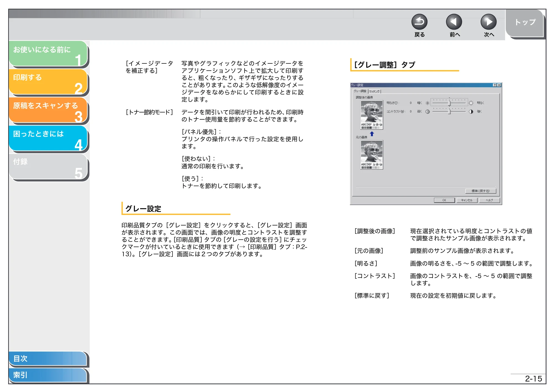Viewport: 554px width, 392px height.
Task: Click the high contrast half-circle icon (強く)
Action: pyautogui.click(x=471, y=112)
